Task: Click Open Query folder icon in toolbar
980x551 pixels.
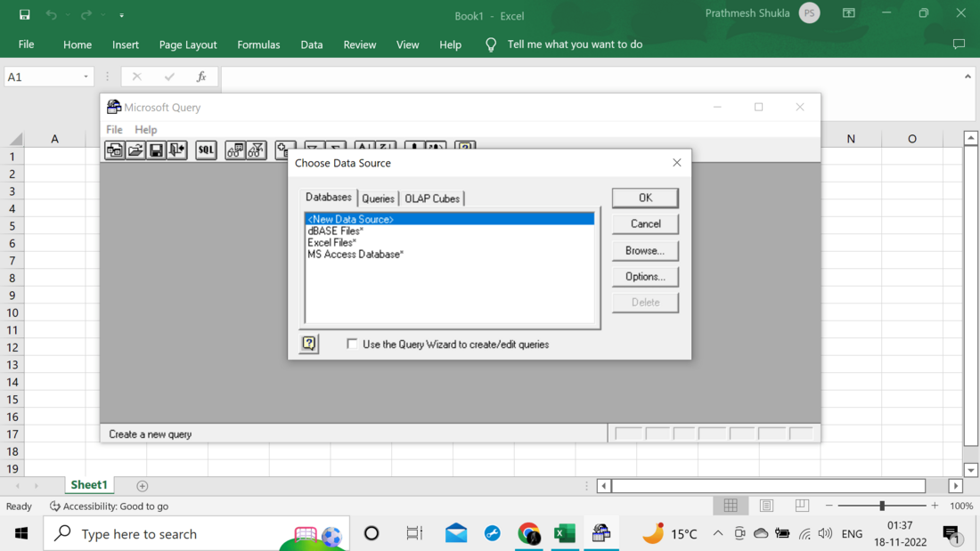Action: coord(135,150)
